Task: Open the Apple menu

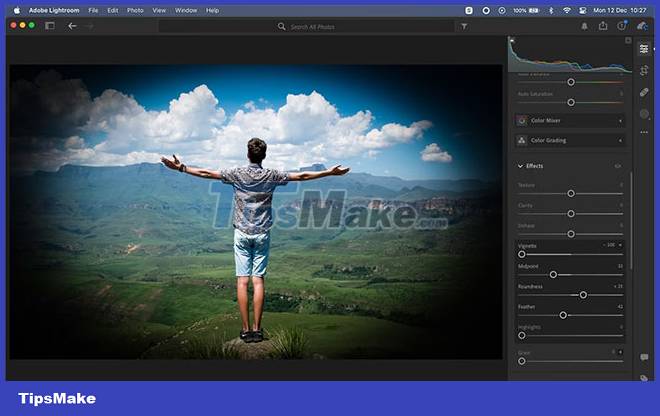Action: click(17, 10)
